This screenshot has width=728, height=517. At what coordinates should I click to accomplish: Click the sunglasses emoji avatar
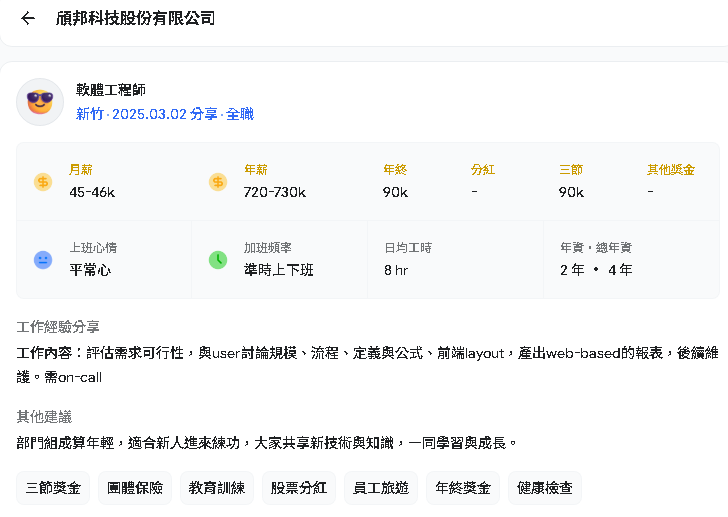pos(40,102)
